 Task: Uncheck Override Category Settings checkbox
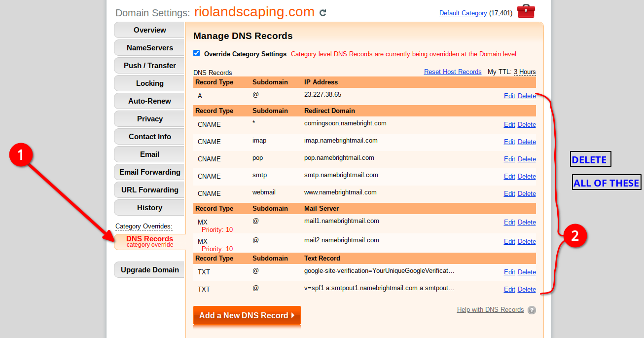click(x=197, y=53)
